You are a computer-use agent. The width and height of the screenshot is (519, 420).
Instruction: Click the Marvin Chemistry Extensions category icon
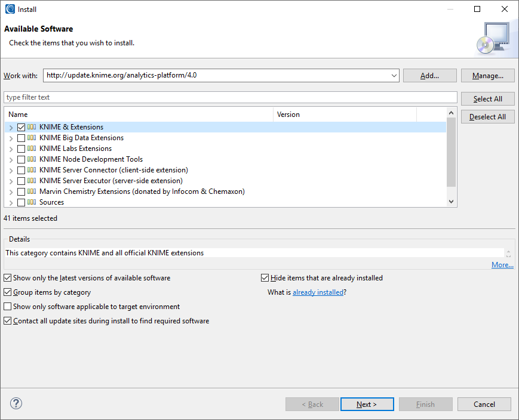[x=32, y=192]
